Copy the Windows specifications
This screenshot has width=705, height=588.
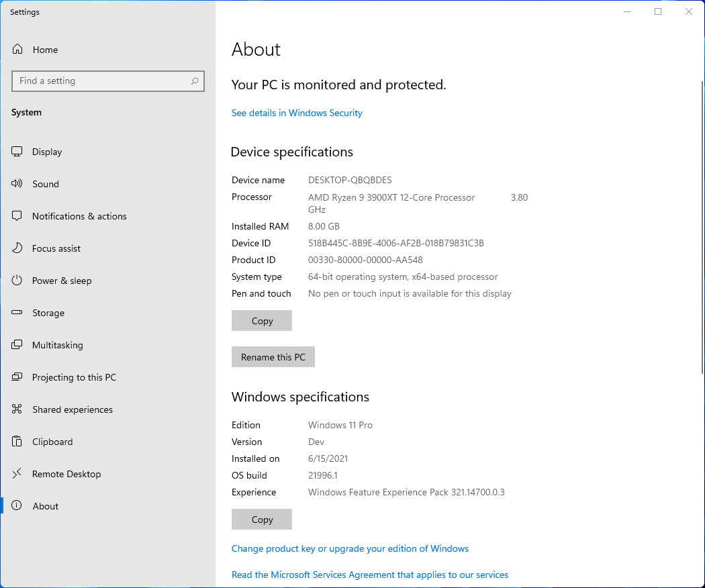(x=262, y=520)
